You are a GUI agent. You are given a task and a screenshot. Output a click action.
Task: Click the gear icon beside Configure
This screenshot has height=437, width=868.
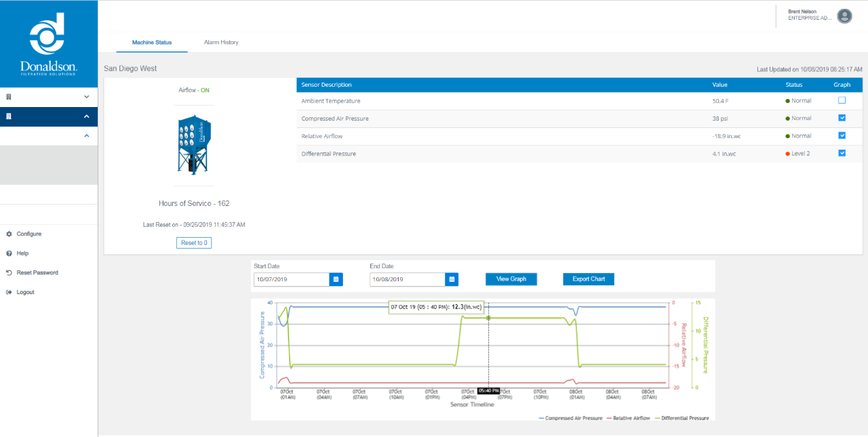point(9,234)
